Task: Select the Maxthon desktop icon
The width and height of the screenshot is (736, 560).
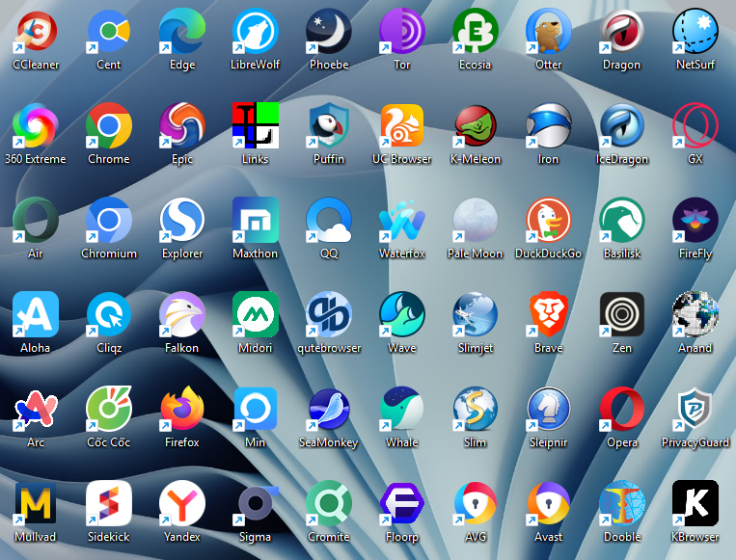Action: pos(256,220)
